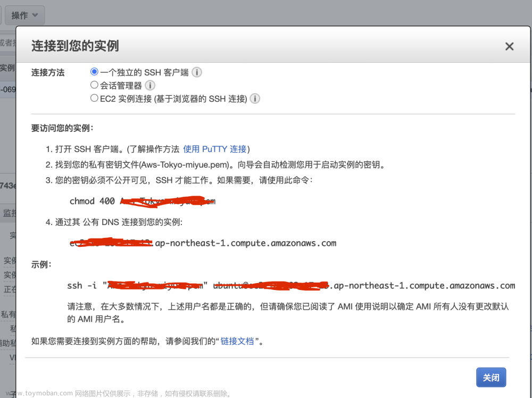Click the 连接方法 label

pyautogui.click(x=48, y=72)
